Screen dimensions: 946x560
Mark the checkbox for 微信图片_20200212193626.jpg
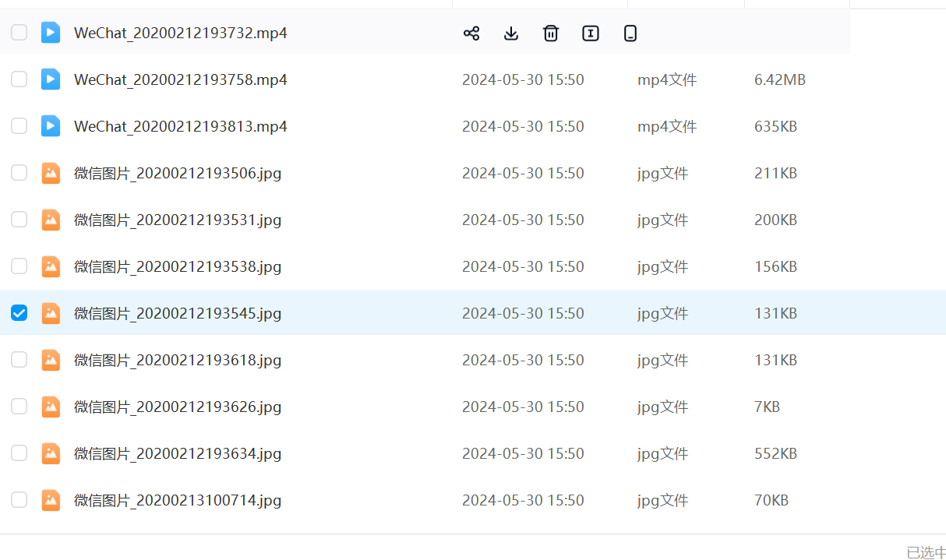pos(19,407)
